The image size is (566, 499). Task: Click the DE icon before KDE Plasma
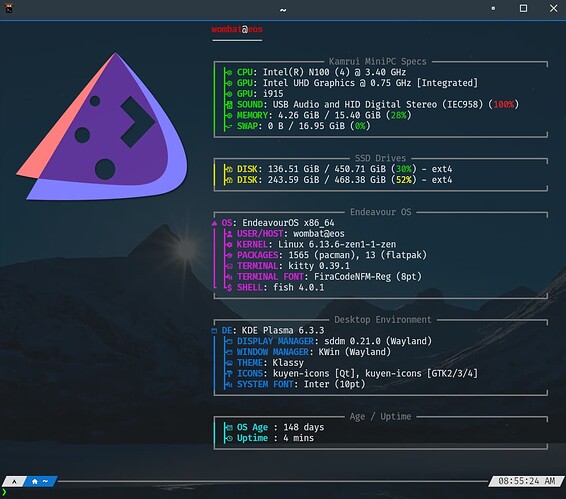[214, 331]
